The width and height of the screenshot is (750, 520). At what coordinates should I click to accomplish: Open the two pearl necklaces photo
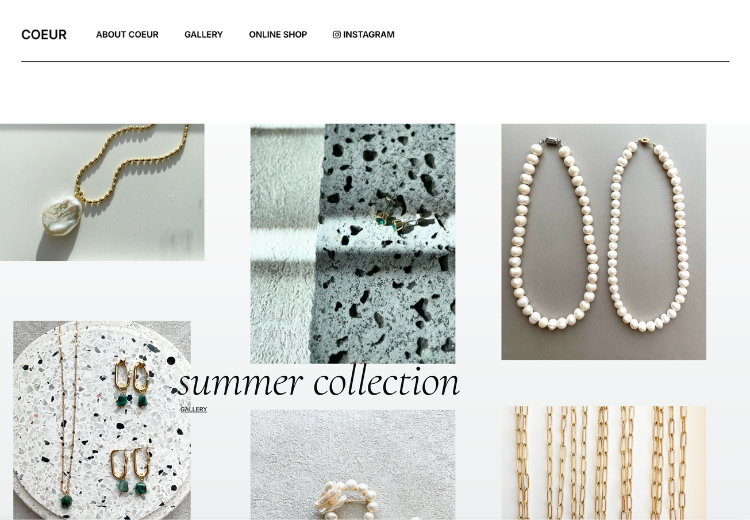604,242
